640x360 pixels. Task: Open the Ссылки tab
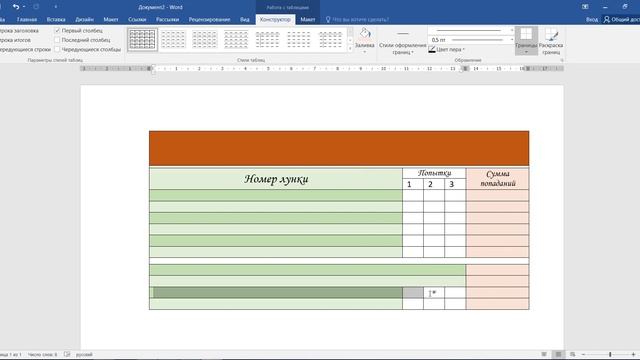click(x=137, y=19)
